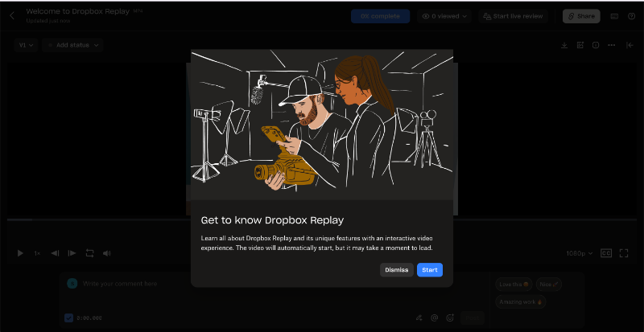This screenshot has height=332, width=644.
Task: Change the 1× playback speed
Action: [x=37, y=253]
